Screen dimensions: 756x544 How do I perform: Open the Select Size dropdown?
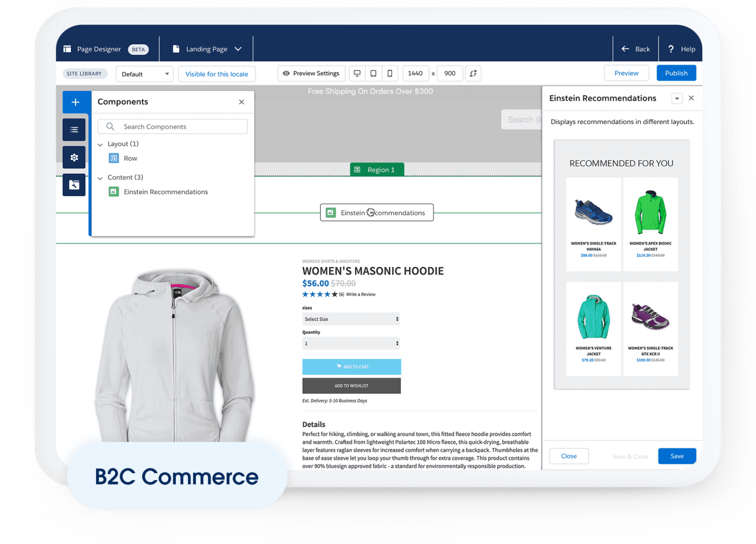pos(351,319)
